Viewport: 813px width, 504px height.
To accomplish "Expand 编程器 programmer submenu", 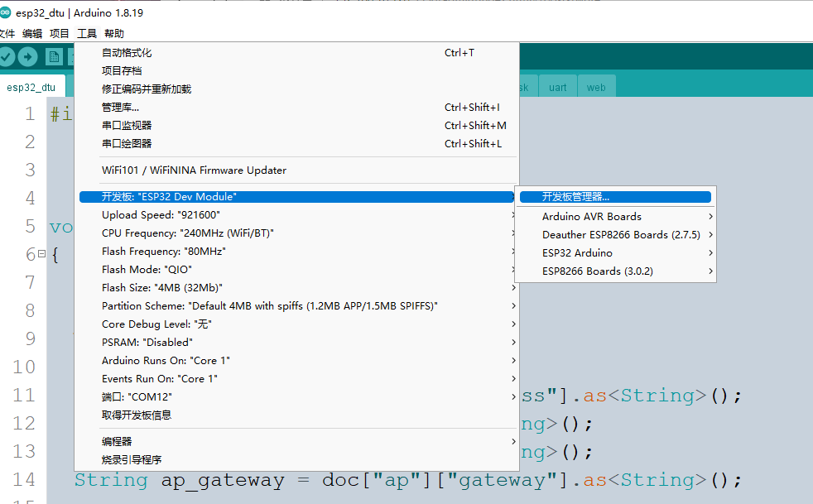I will tap(297, 441).
